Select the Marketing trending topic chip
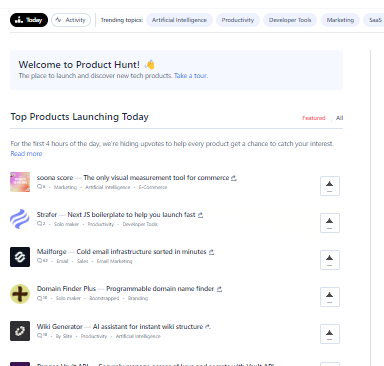This screenshot has height=366, width=384. (340, 20)
